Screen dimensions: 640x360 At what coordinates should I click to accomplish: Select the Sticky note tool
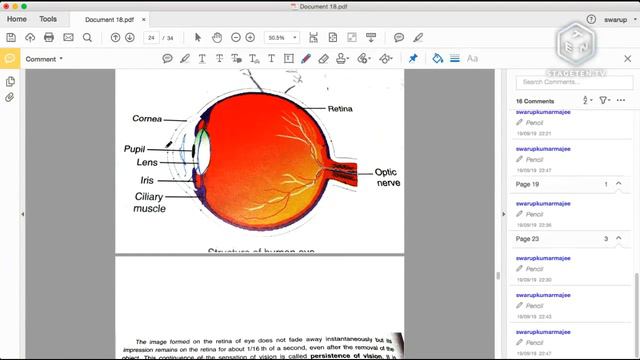click(167, 59)
